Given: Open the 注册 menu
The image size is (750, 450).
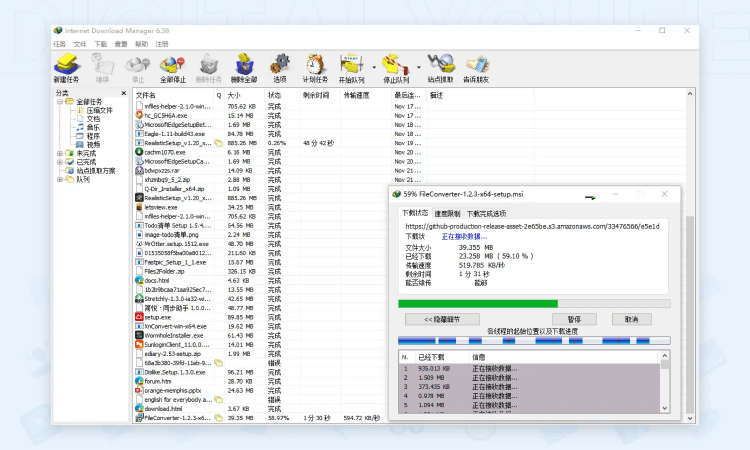Looking at the screenshot, I should 162,44.
